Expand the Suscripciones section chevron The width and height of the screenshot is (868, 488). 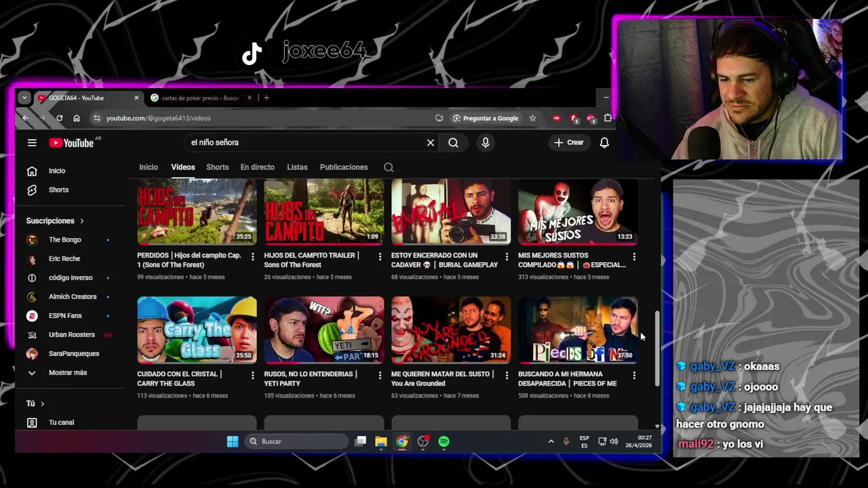pyautogui.click(x=82, y=221)
